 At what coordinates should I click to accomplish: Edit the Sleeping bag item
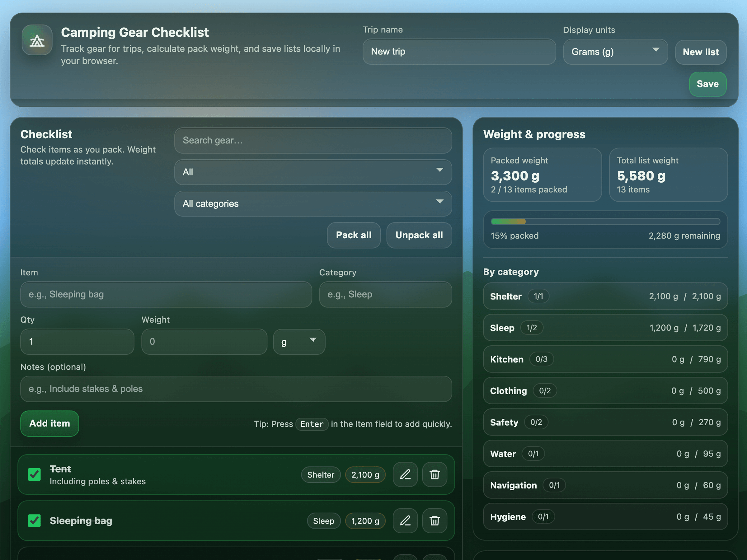(405, 521)
